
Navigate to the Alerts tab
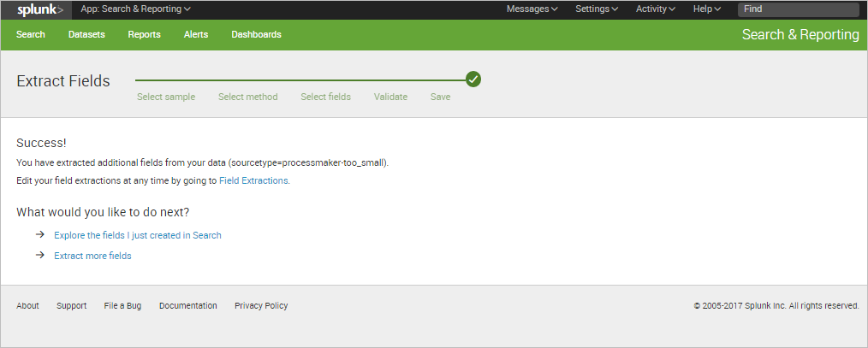coord(196,34)
